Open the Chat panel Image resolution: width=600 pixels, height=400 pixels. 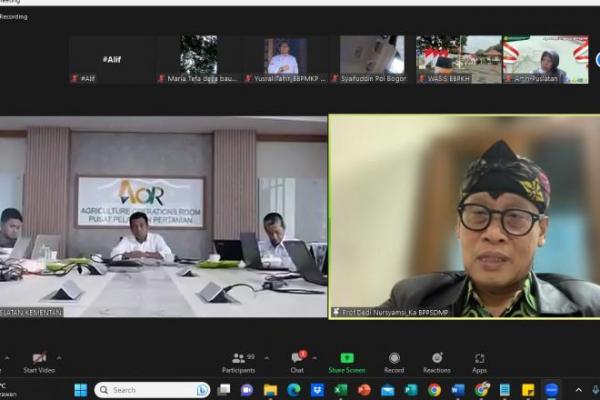click(297, 363)
